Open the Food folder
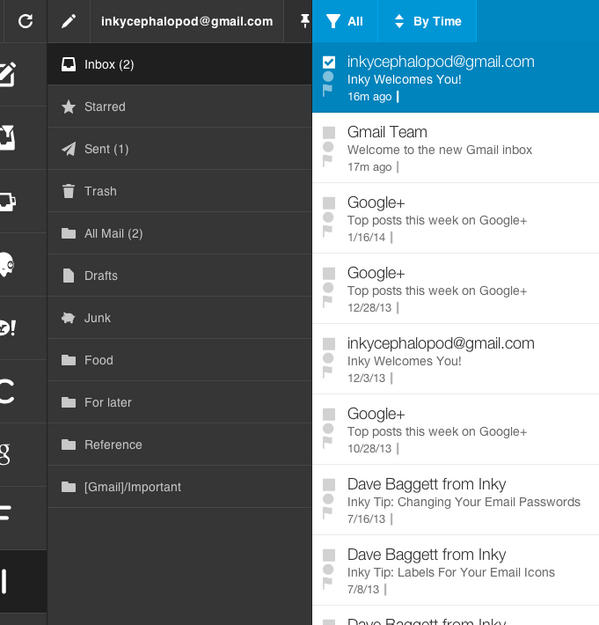 click(179, 360)
